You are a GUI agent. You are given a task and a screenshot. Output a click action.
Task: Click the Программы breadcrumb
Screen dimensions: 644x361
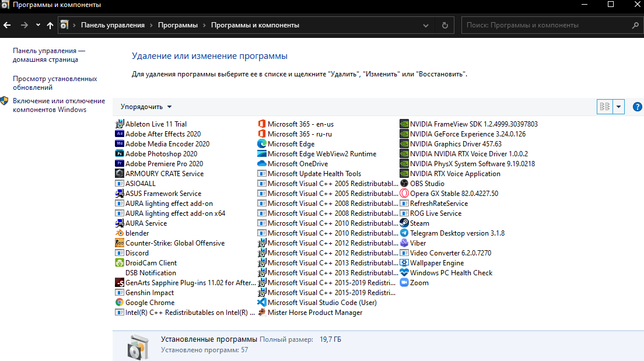click(x=178, y=25)
